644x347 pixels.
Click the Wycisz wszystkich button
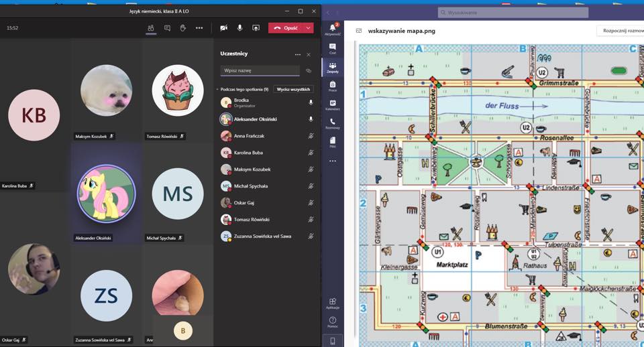294,89
